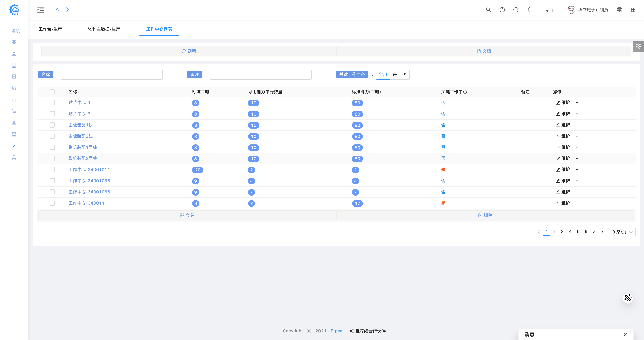Toggle the select-all checkbox in the table header
Screen dimensions: 644x340
click(x=52, y=92)
